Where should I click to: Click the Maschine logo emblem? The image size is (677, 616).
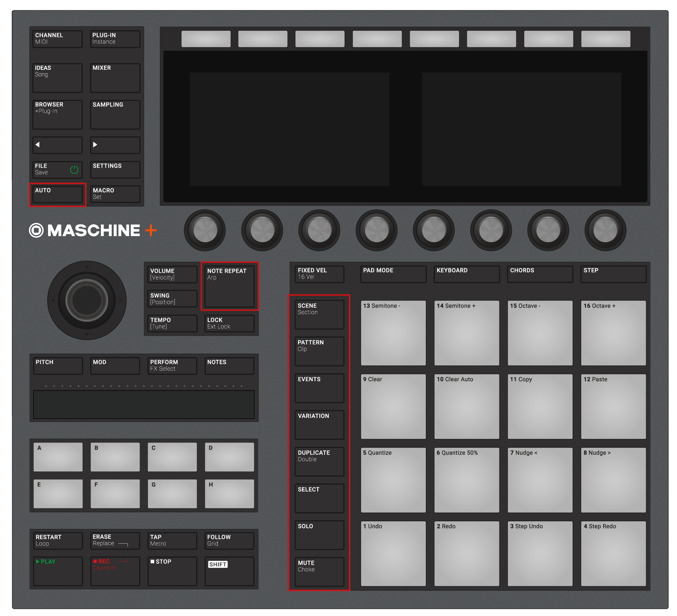36,230
